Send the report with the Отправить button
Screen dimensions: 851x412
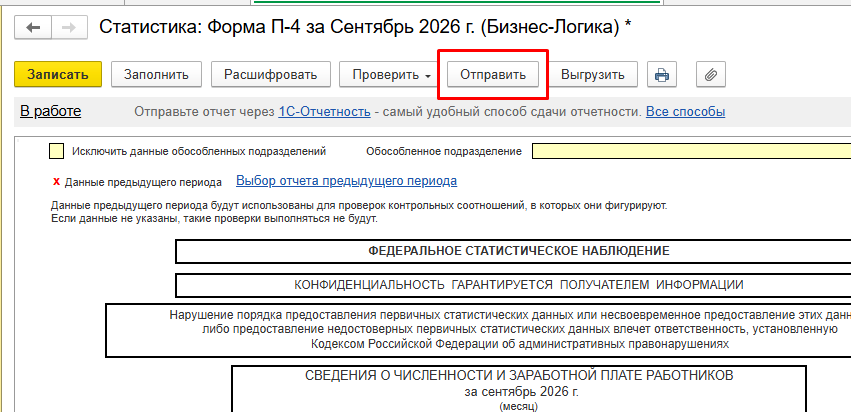click(493, 74)
